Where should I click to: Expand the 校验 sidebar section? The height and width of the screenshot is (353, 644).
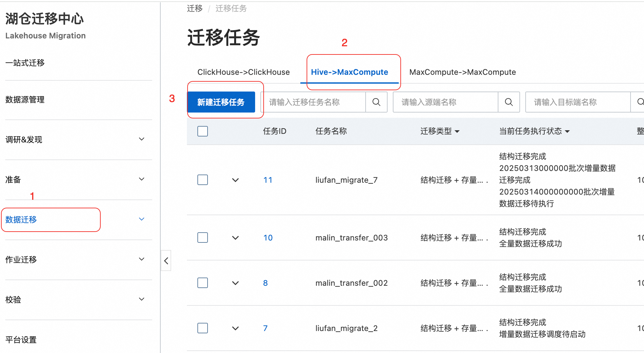[142, 299]
